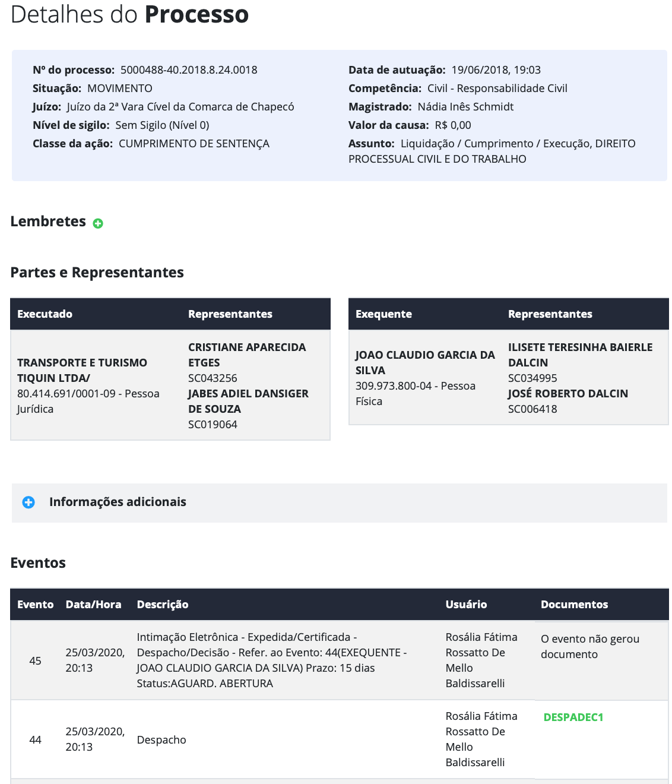The image size is (672, 784).
Task: Click the Documentos column header
Action: [x=574, y=604]
